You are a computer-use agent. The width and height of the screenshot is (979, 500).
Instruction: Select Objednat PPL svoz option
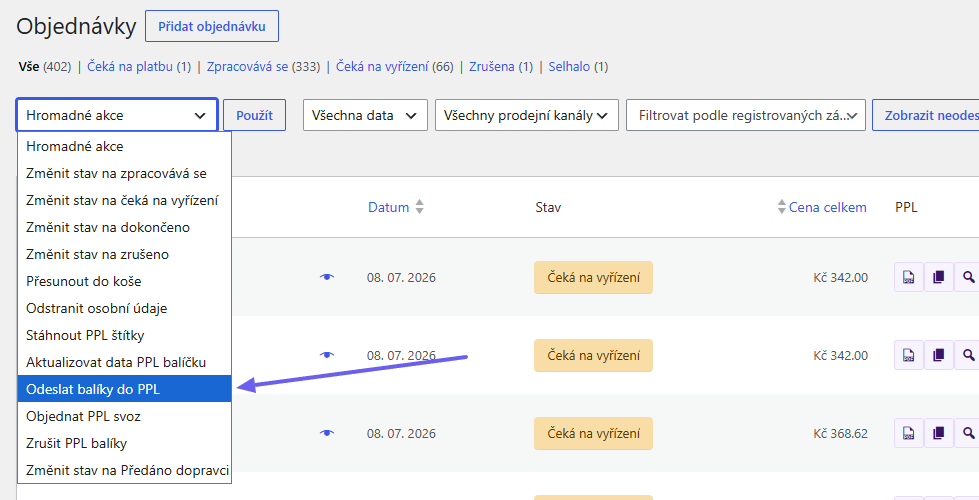pyautogui.click(x=124, y=416)
